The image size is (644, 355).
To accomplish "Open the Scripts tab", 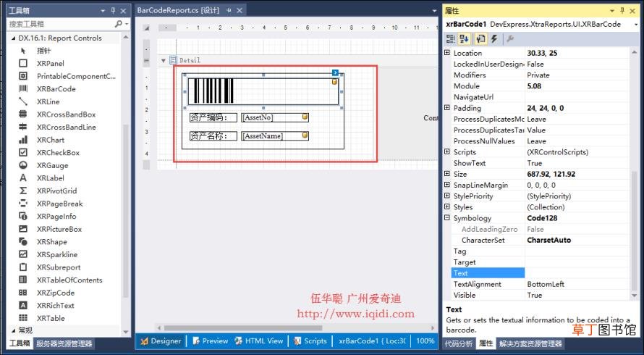I will pos(310,341).
